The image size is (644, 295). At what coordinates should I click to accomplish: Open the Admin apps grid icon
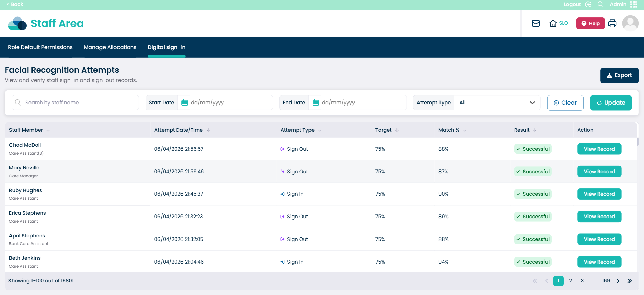coord(634,4)
